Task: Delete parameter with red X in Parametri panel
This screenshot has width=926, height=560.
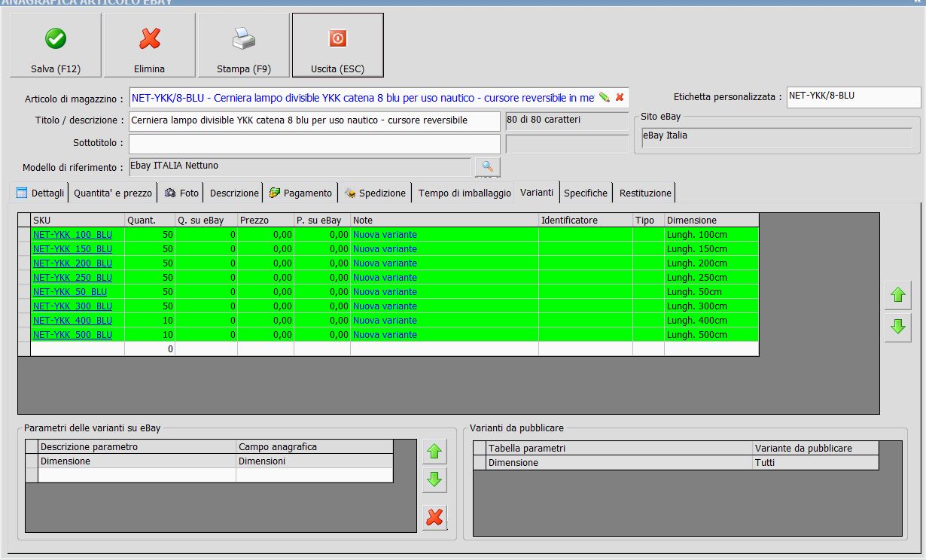Action: point(434,517)
